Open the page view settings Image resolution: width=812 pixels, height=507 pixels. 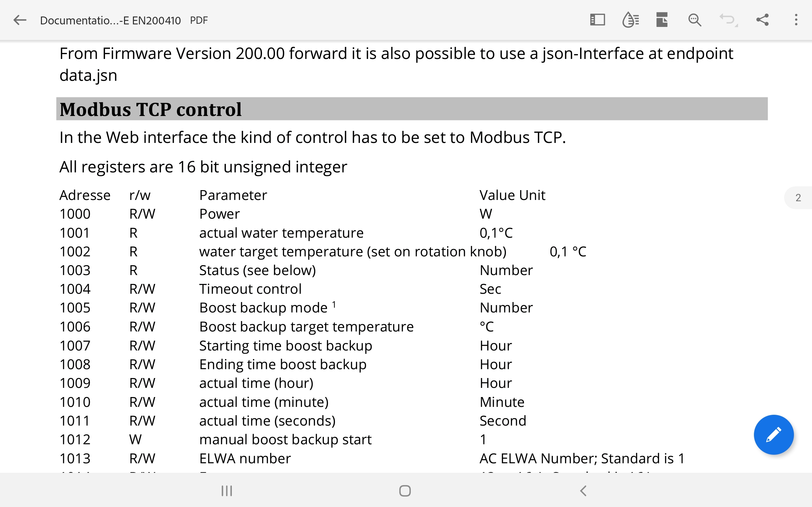[662, 20]
